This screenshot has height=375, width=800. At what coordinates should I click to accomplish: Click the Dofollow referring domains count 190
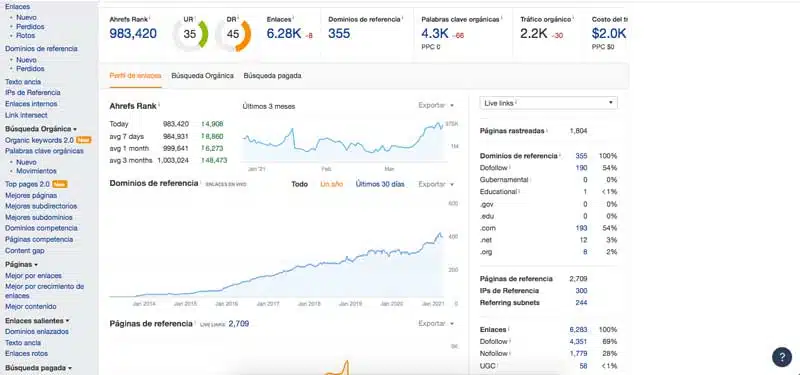click(581, 168)
